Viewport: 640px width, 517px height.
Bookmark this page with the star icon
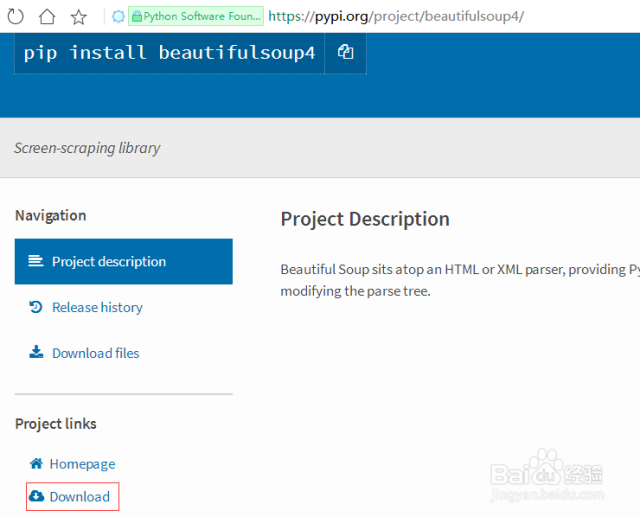coord(79,17)
